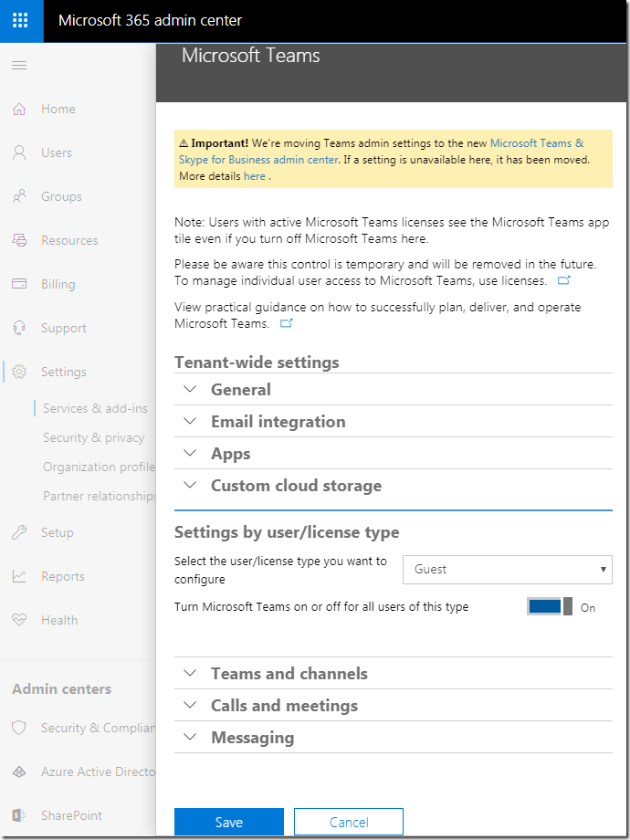Click the Setup wrench icon
Image resolution: width=630 pixels, height=840 pixels.
19,532
